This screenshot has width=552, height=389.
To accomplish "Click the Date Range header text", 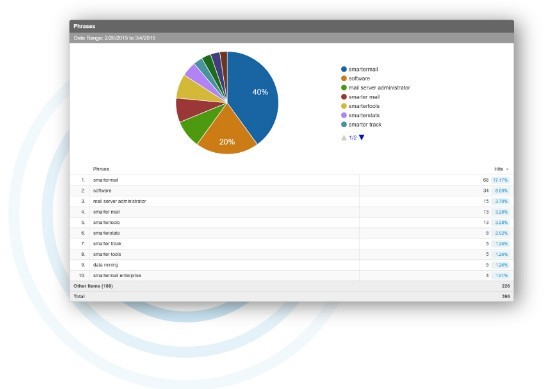I will (x=114, y=38).
